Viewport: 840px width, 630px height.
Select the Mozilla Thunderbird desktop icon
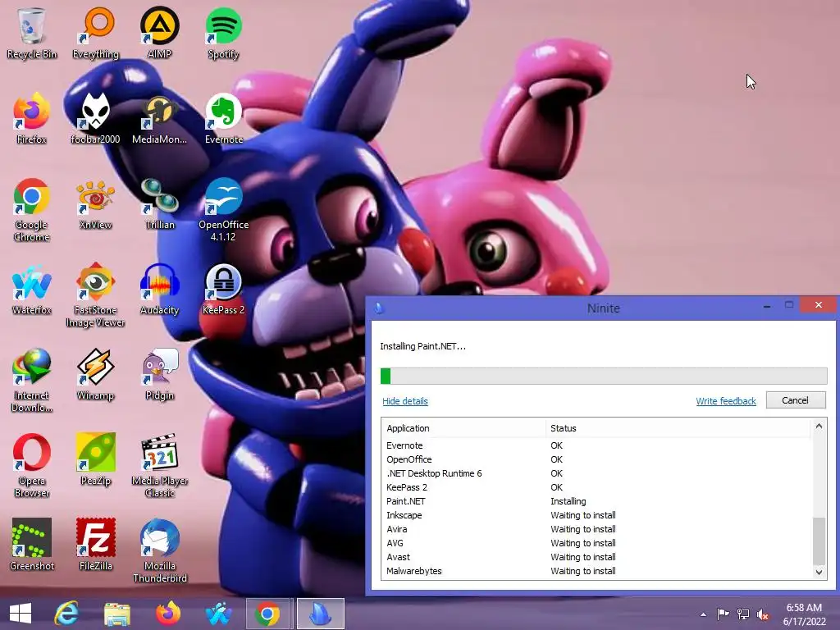(x=160, y=550)
